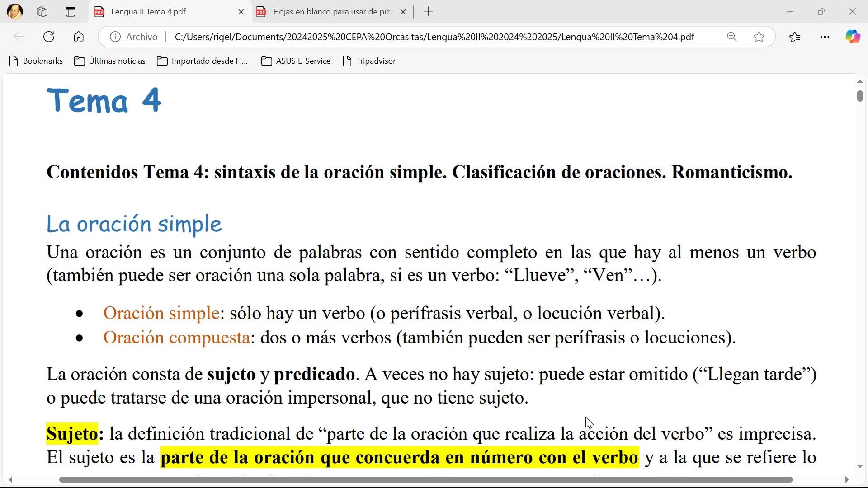Open the tab actions menu icon
The width and height of the screenshot is (868, 488).
coord(70,12)
